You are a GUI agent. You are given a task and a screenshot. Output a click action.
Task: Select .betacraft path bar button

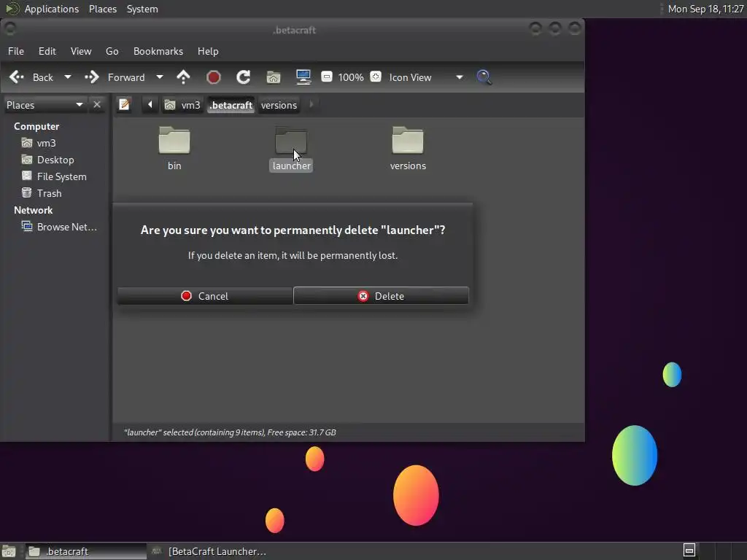click(x=231, y=105)
